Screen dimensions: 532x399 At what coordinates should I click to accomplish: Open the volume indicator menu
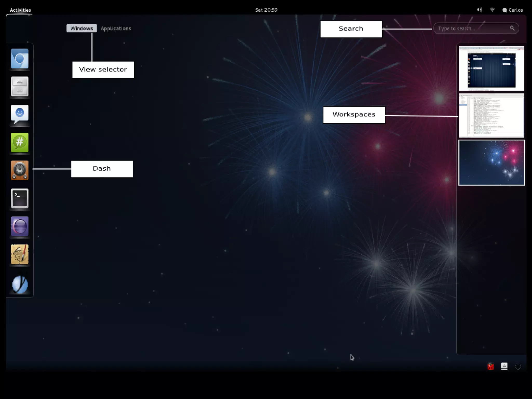(480, 10)
